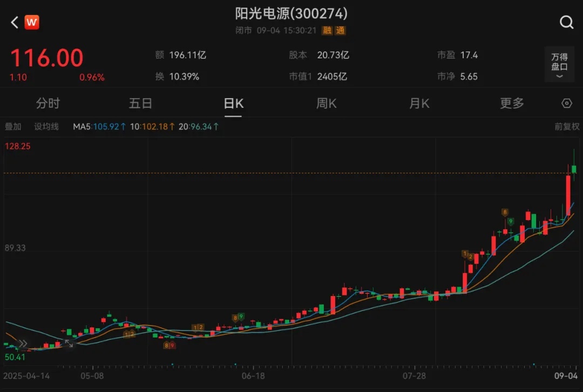583x392 pixels.
Task: Expand the 万得盘口 panel
Action: click(559, 65)
